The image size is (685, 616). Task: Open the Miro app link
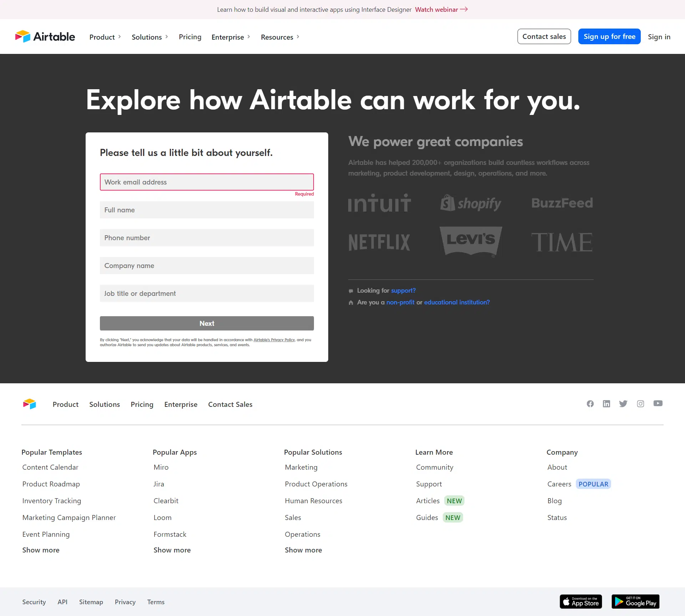tap(161, 467)
